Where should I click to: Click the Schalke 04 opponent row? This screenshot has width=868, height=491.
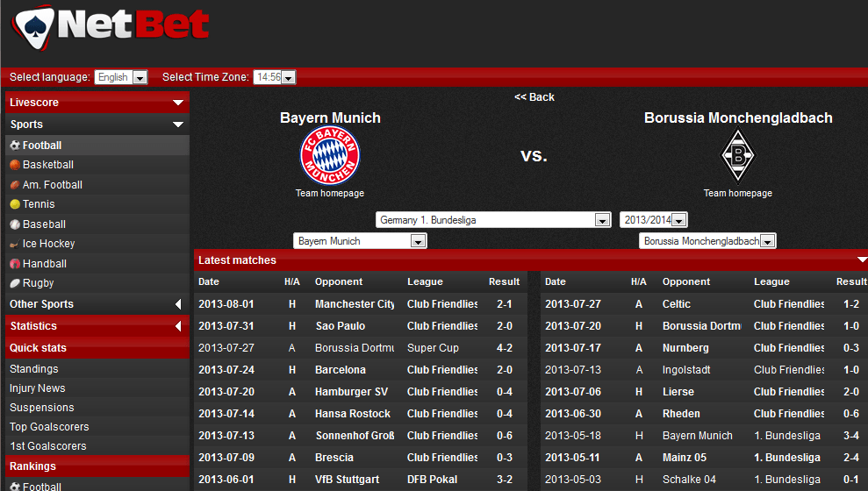pyautogui.click(x=689, y=480)
